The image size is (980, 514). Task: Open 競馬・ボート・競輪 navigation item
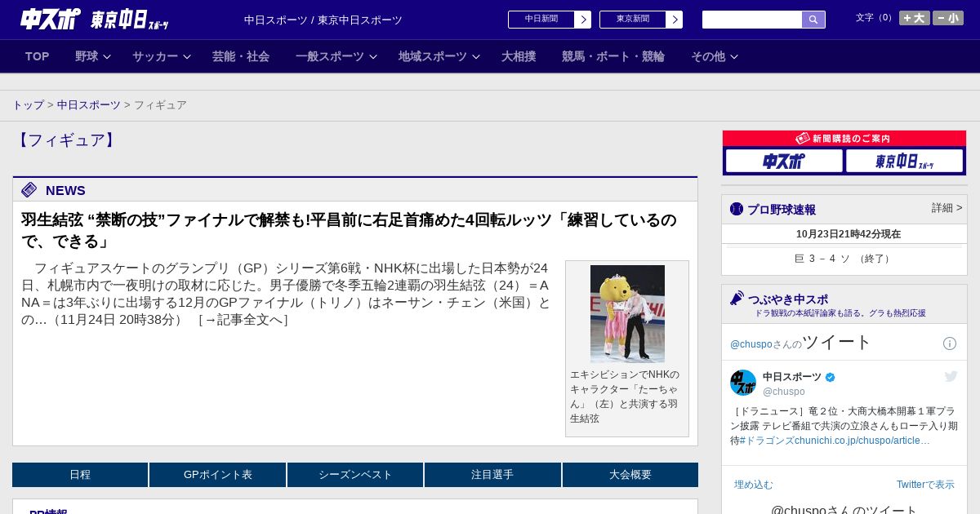click(x=613, y=56)
